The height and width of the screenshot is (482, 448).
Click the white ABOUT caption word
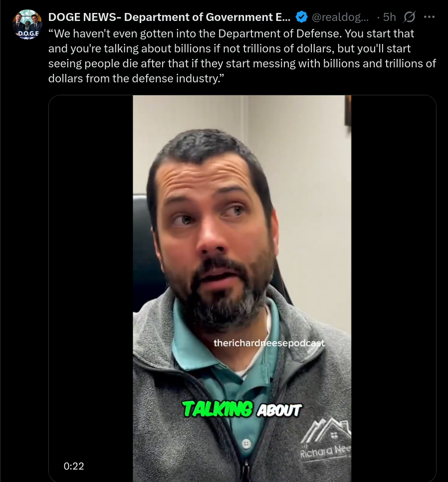[x=279, y=410]
